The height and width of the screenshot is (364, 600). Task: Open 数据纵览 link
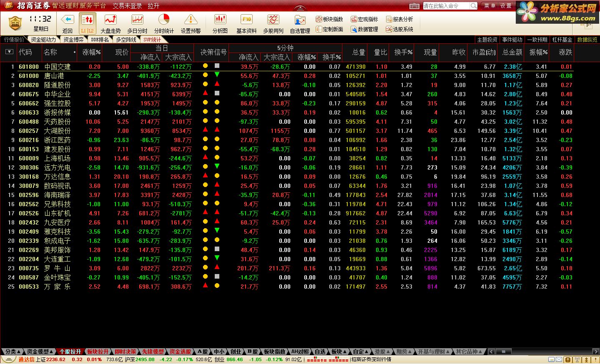[x=587, y=40]
